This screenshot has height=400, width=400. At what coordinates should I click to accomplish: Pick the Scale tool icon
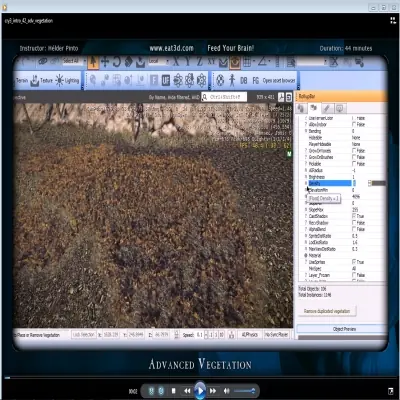128,62
